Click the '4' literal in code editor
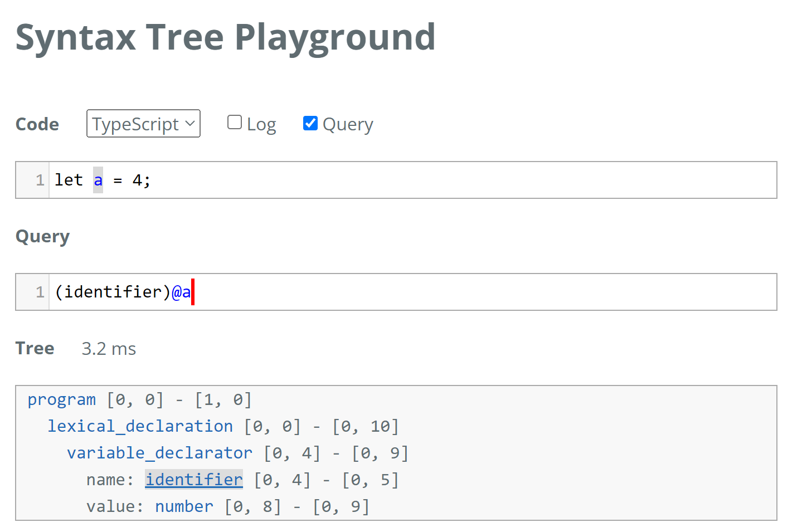Viewport: 802px width, 532px height. pyautogui.click(x=137, y=180)
